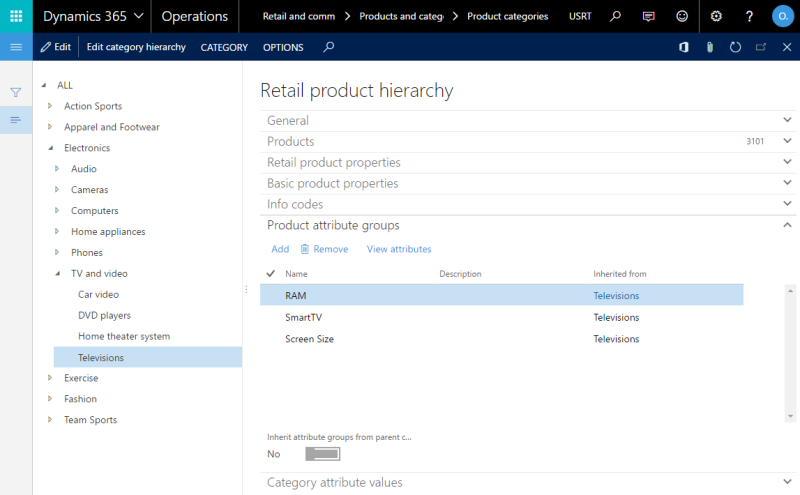Click the attachments paperclip icon
This screenshot has width=800, height=495.
click(x=710, y=47)
